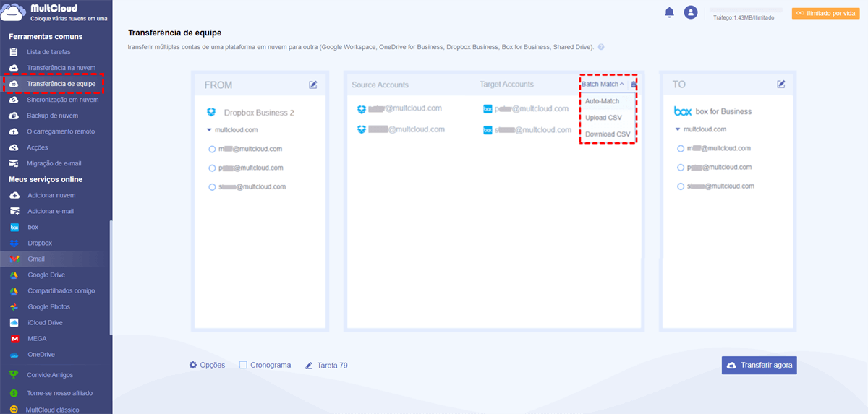Select p…@multcloud.com radio in FROM panel
Image resolution: width=868 pixels, height=414 pixels.
click(x=212, y=168)
